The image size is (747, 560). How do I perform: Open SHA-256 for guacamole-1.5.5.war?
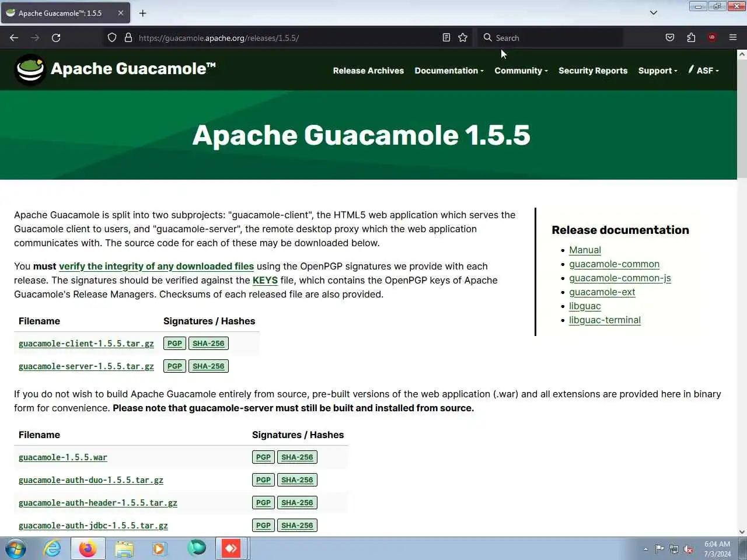point(297,457)
